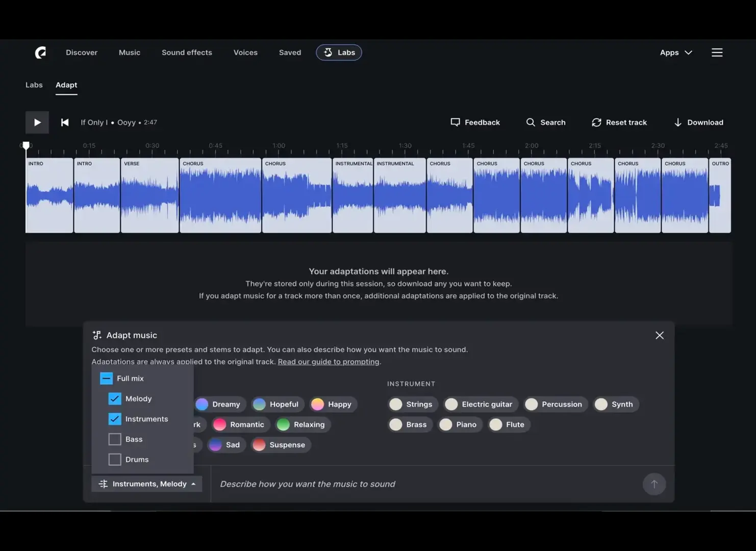Select the Electric guitar instrument preset

(x=480, y=404)
